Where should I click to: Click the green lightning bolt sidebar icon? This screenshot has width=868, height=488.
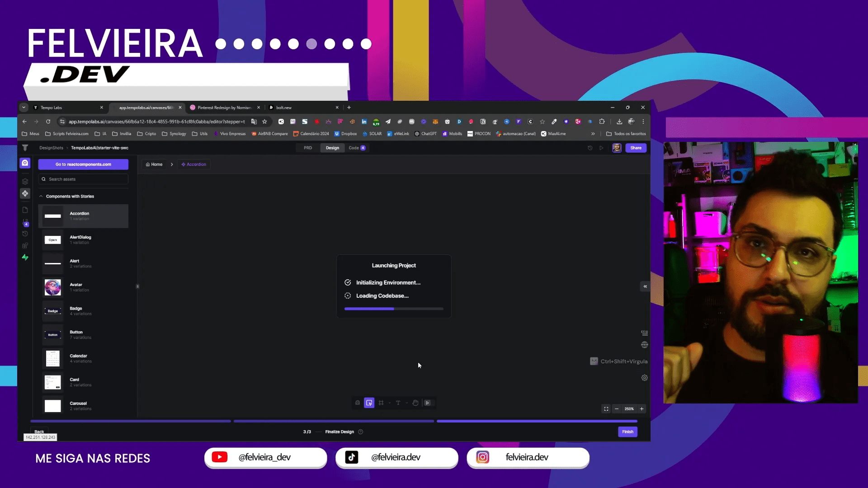[25, 257]
